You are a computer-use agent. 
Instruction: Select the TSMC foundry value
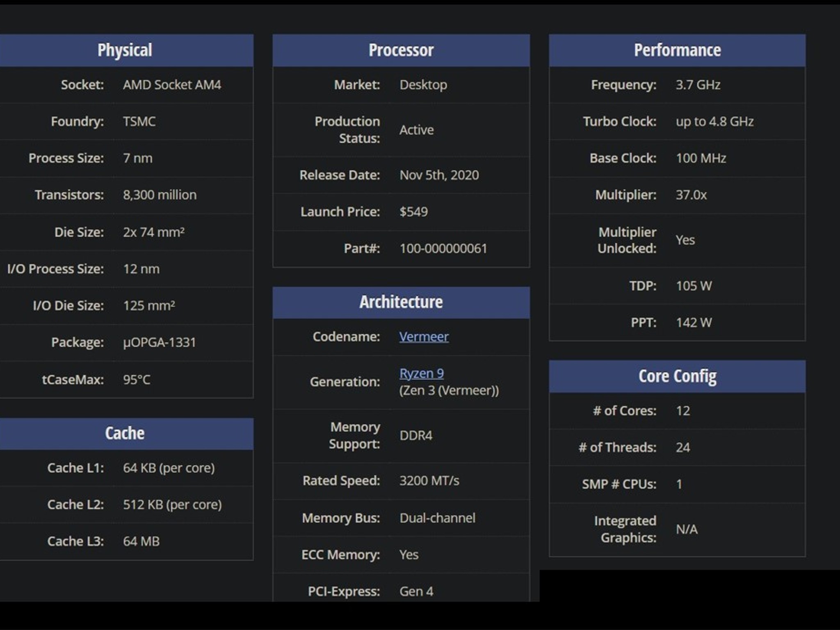click(139, 121)
